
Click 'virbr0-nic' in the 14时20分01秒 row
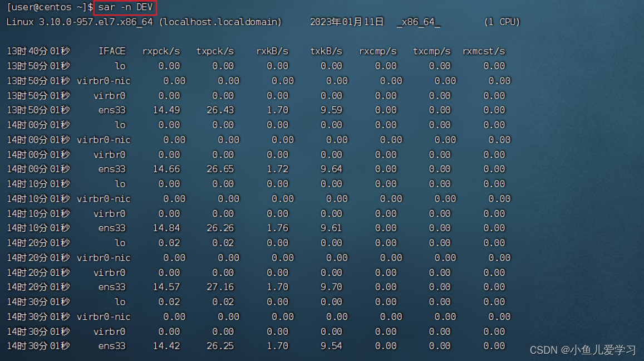point(104,258)
